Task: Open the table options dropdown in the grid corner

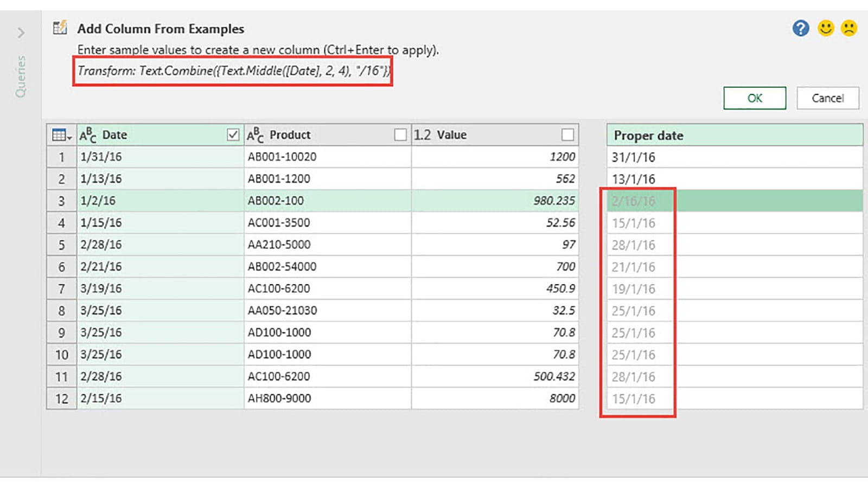Action: point(61,135)
